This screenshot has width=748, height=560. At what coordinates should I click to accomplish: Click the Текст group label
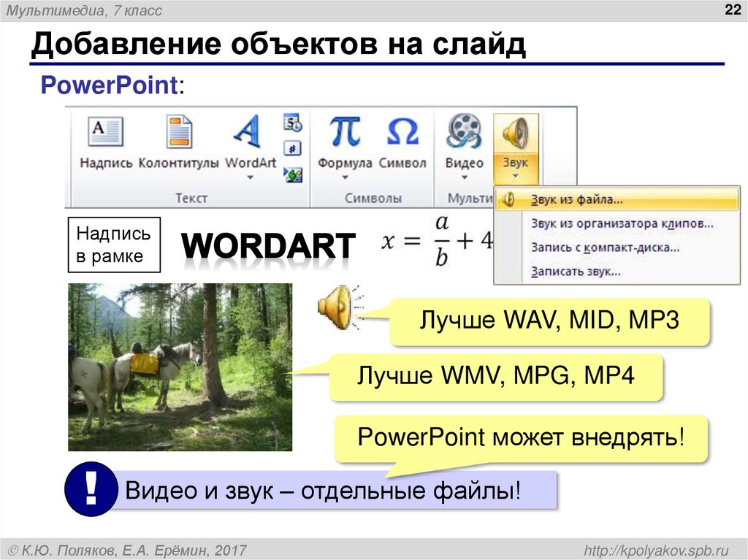click(x=191, y=198)
